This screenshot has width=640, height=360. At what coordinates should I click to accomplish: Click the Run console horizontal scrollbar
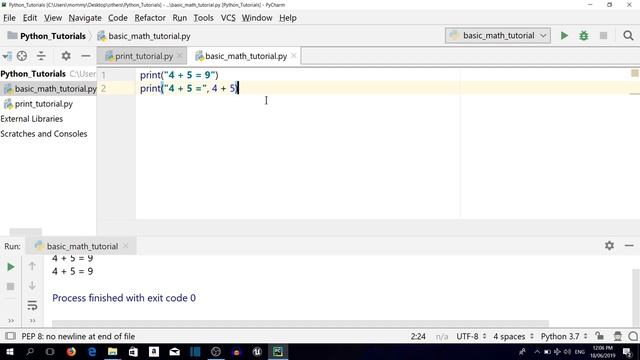300,323
